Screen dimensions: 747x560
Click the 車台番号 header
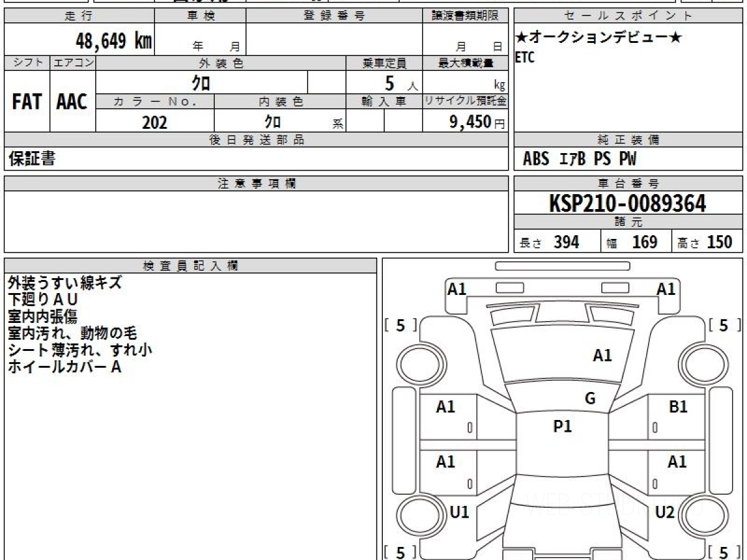(629, 184)
